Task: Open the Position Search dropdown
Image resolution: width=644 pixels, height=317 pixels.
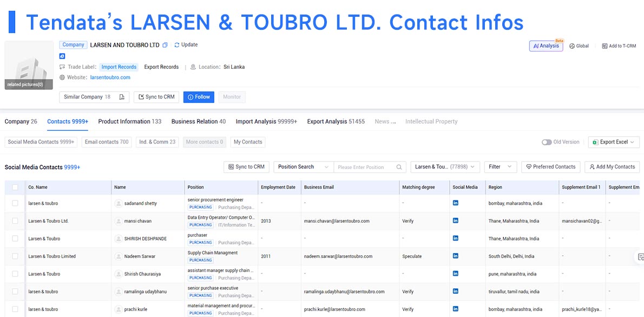Action: (x=304, y=167)
